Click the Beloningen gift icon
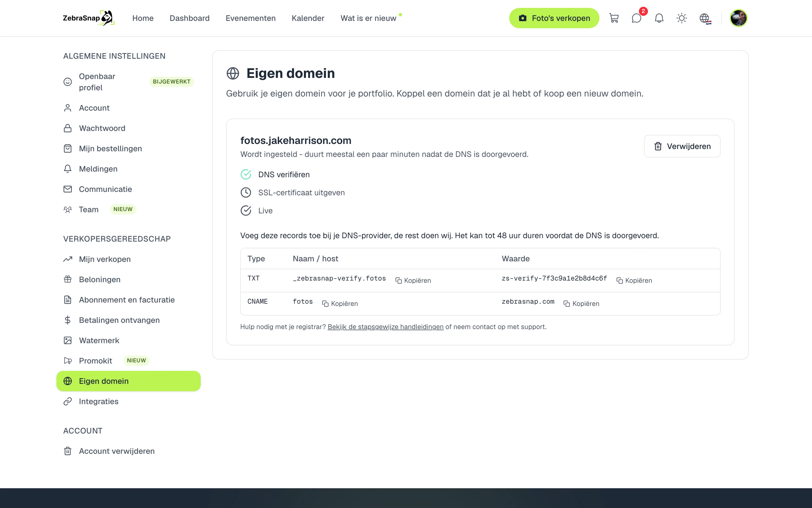The image size is (812, 508). 68,279
